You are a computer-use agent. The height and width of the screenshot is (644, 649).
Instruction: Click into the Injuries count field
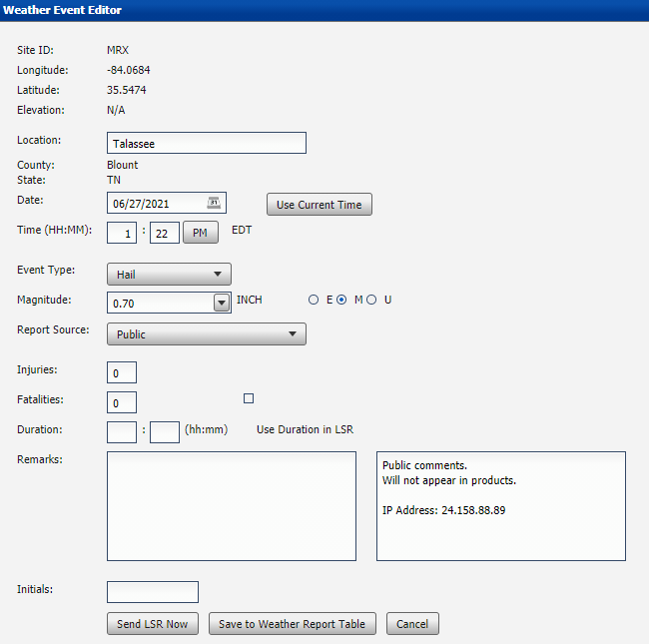click(122, 373)
